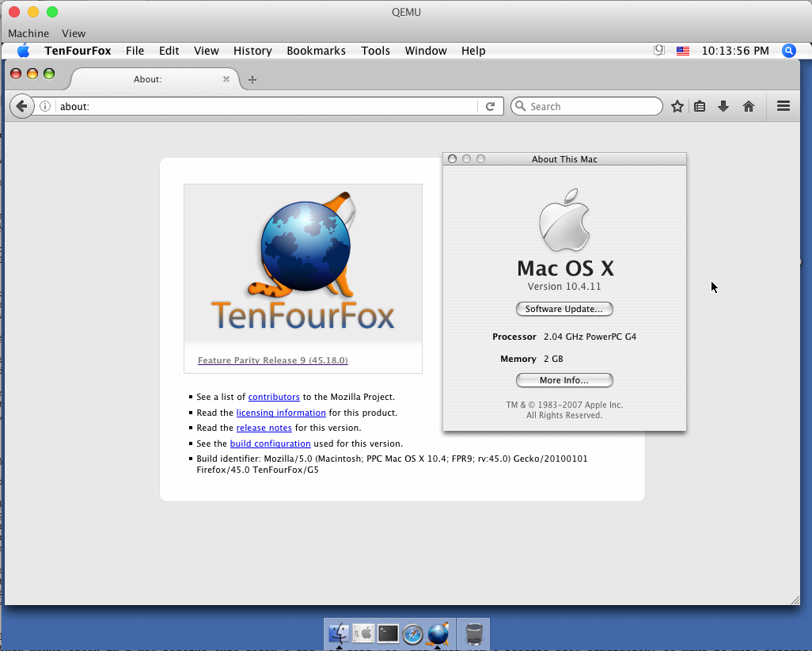Open the contributors link
The height and width of the screenshot is (651, 812).
pos(274,397)
